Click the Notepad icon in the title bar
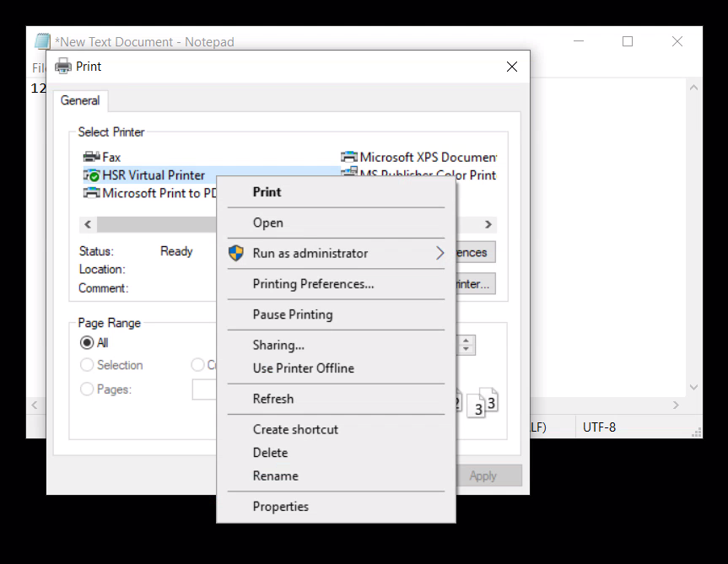This screenshot has height=564, width=728. (x=42, y=41)
